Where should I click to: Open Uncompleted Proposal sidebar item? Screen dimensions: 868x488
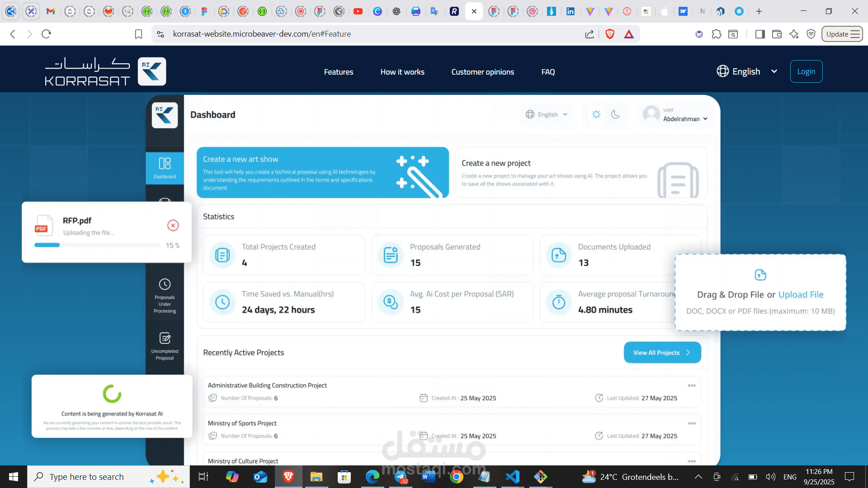[165, 346]
